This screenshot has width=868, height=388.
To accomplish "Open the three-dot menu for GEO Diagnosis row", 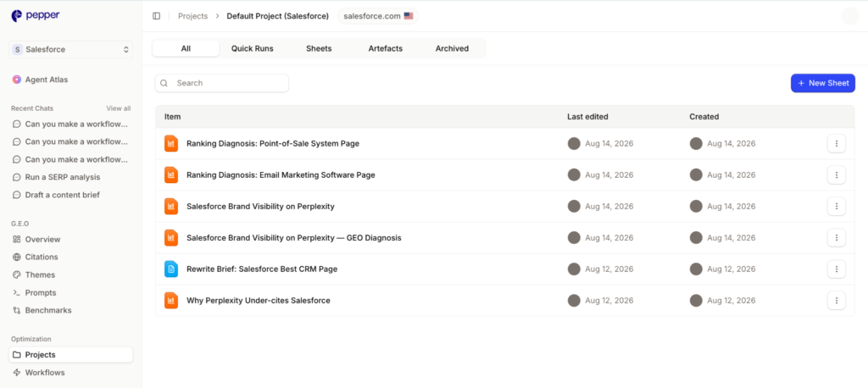I will pyautogui.click(x=837, y=238).
